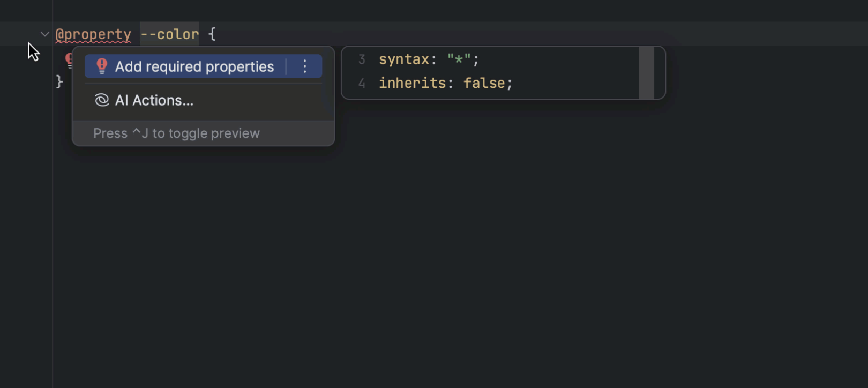The image size is (868, 388).
Task: Click the scrollbar in the preview popup
Action: (x=646, y=73)
